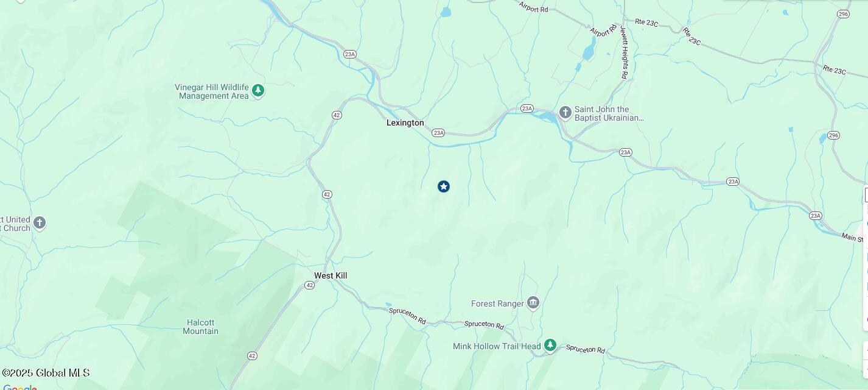Screen dimensions: 868x390
Task: Open the Saint John the Baptist church marker
Action: [565, 113]
